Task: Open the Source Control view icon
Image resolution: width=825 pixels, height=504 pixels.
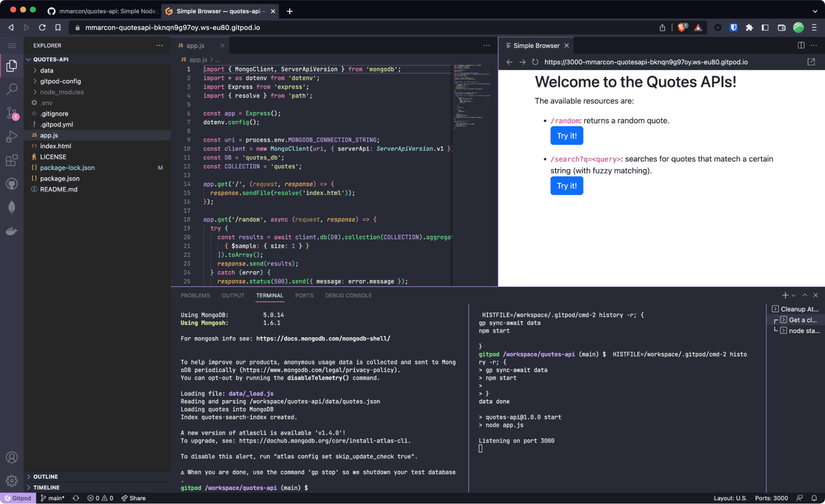Action: 12,113
